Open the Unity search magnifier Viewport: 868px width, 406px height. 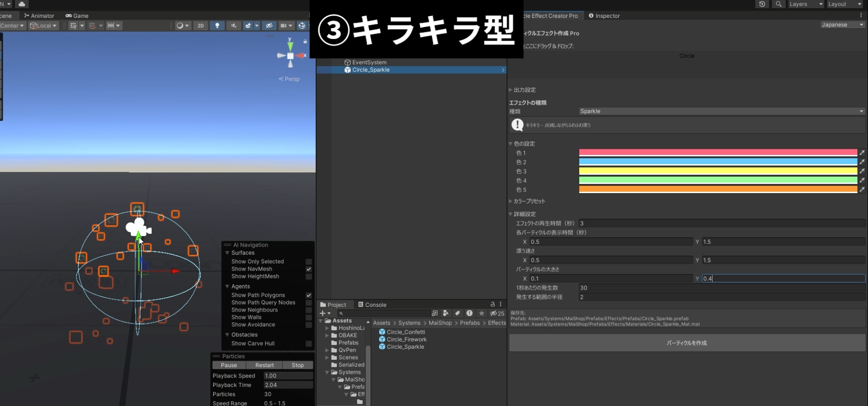pos(779,4)
